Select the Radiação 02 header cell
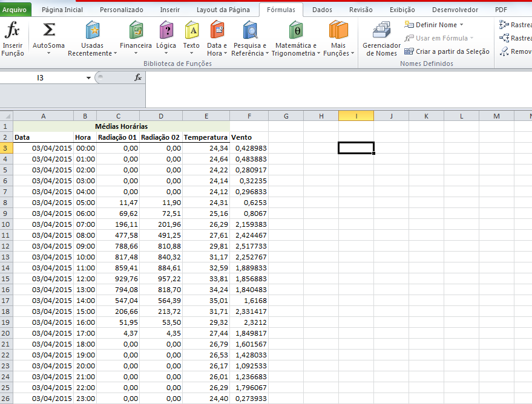Screen dimensions: 532x404 161,137
